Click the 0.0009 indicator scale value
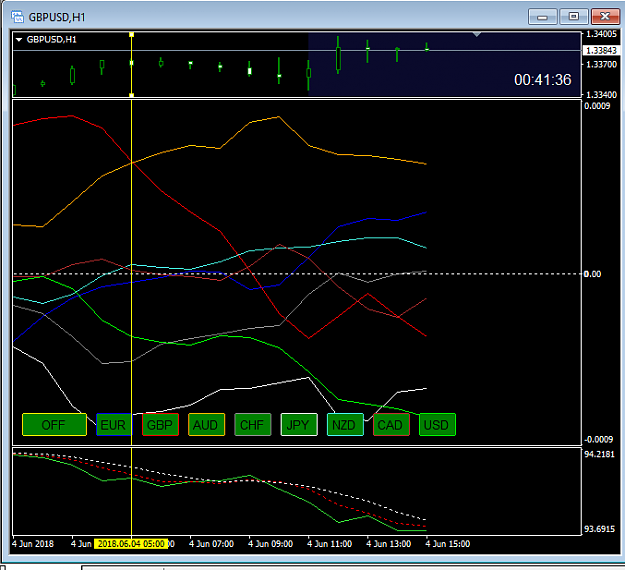The width and height of the screenshot is (625, 570). [597, 106]
